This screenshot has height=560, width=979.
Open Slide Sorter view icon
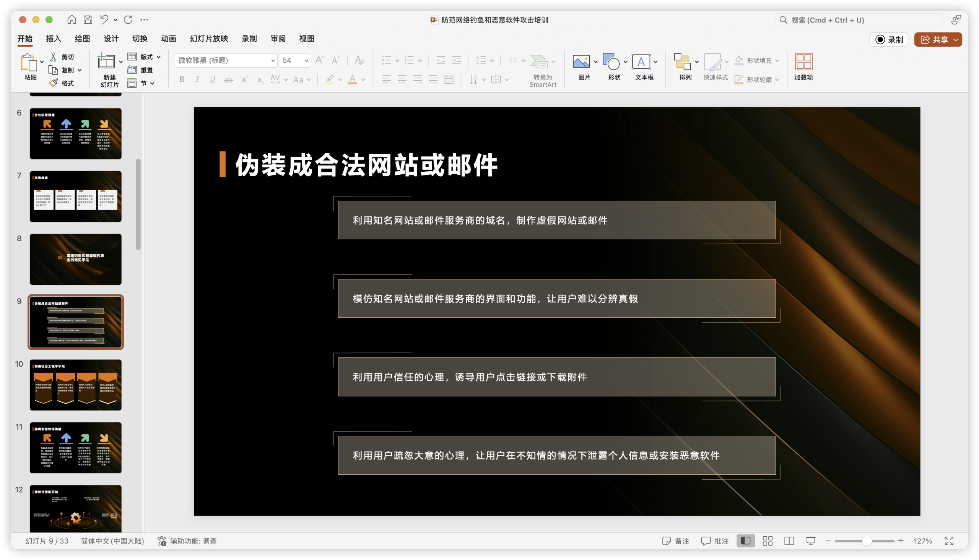pyautogui.click(x=768, y=541)
